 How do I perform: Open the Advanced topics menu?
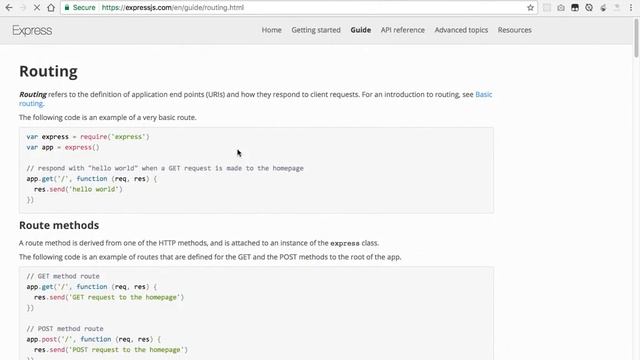tap(461, 30)
